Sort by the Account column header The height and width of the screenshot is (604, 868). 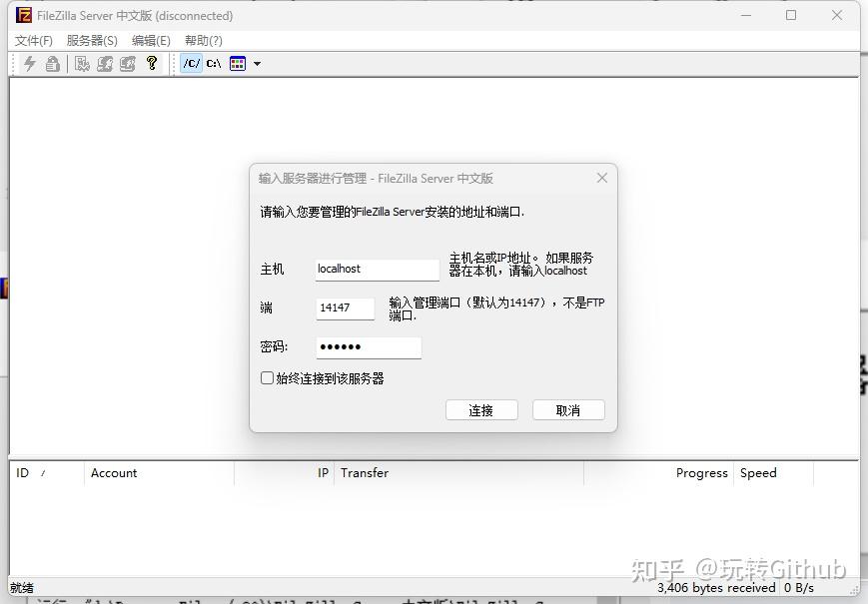pos(160,473)
